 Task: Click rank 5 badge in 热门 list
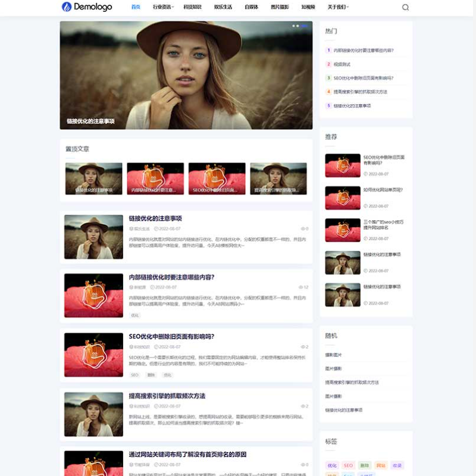pos(328,106)
